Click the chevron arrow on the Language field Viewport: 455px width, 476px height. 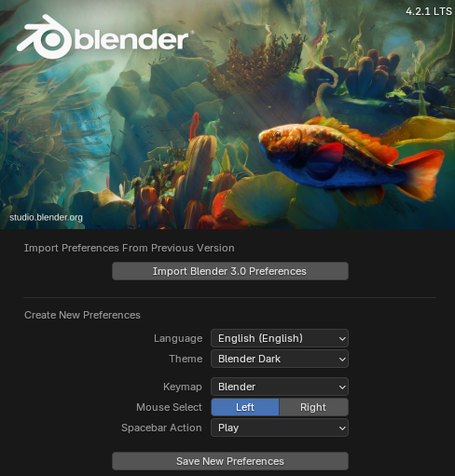click(x=342, y=338)
